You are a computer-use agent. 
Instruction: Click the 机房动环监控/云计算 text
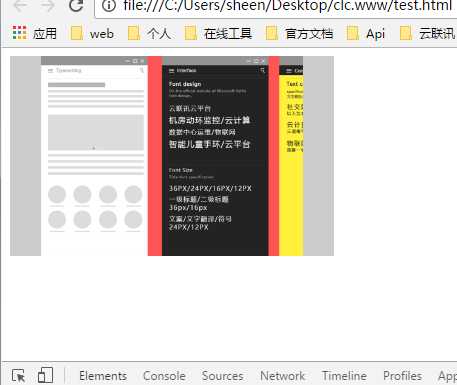tap(209, 120)
